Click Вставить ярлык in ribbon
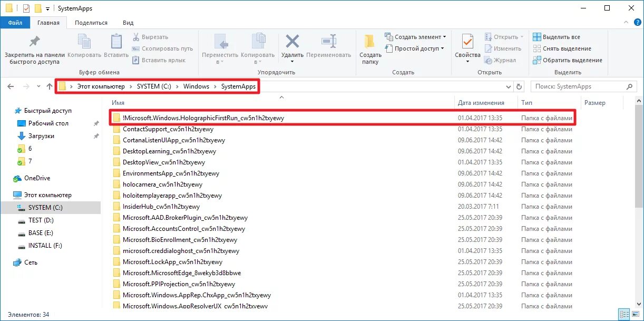 159,60
